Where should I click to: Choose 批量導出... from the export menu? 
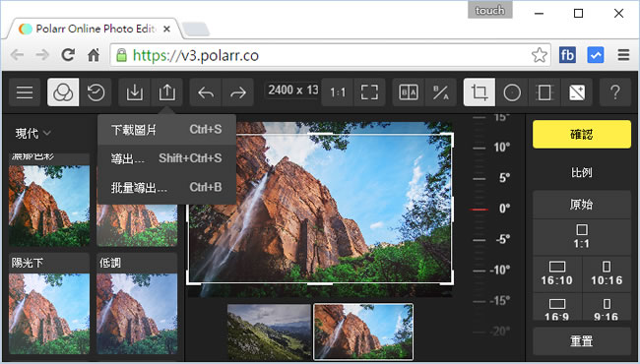[x=167, y=188]
